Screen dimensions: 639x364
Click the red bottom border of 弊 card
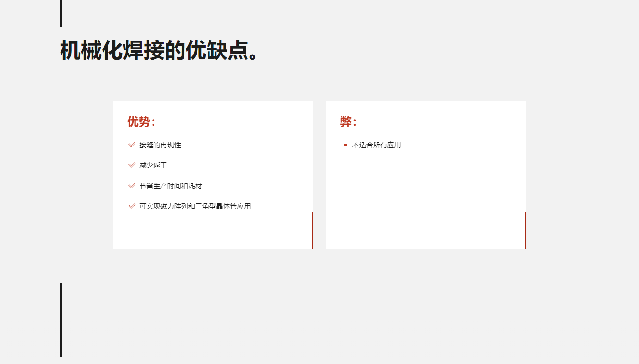[425, 249]
